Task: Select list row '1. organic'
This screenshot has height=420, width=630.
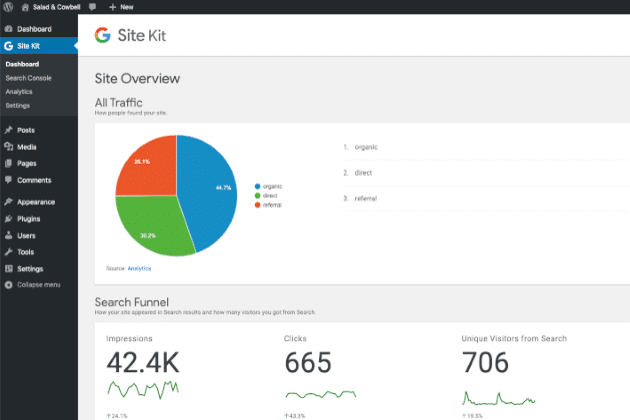Action: (486, 147)
